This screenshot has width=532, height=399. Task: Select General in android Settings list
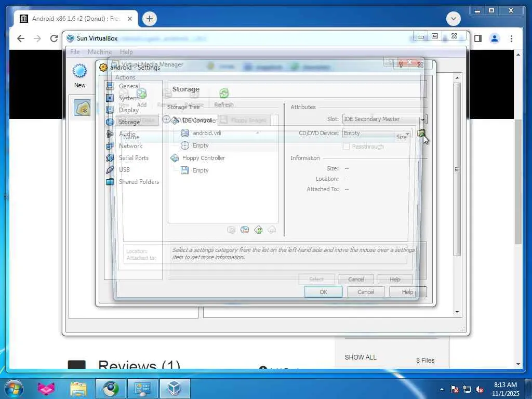coord(129,86)
